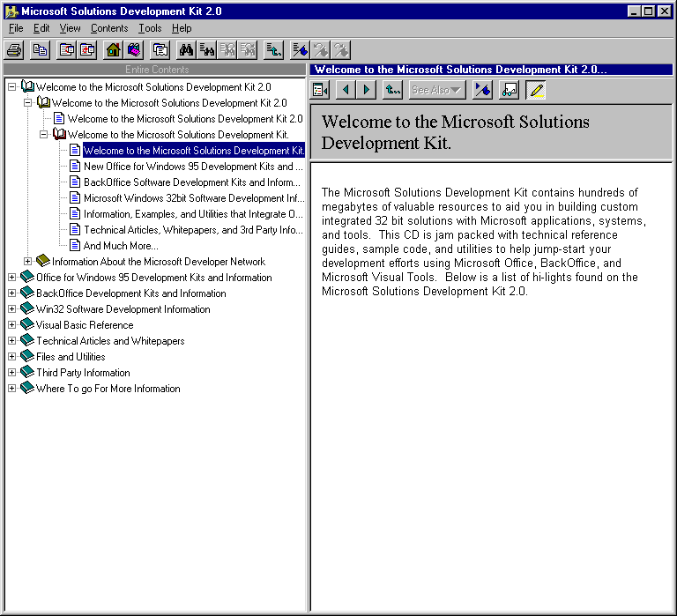This screenshot has height=616, width=677.
Task: Select Microsoft Windows 32bit Software Development topic
Action: (x=194, y=198)
